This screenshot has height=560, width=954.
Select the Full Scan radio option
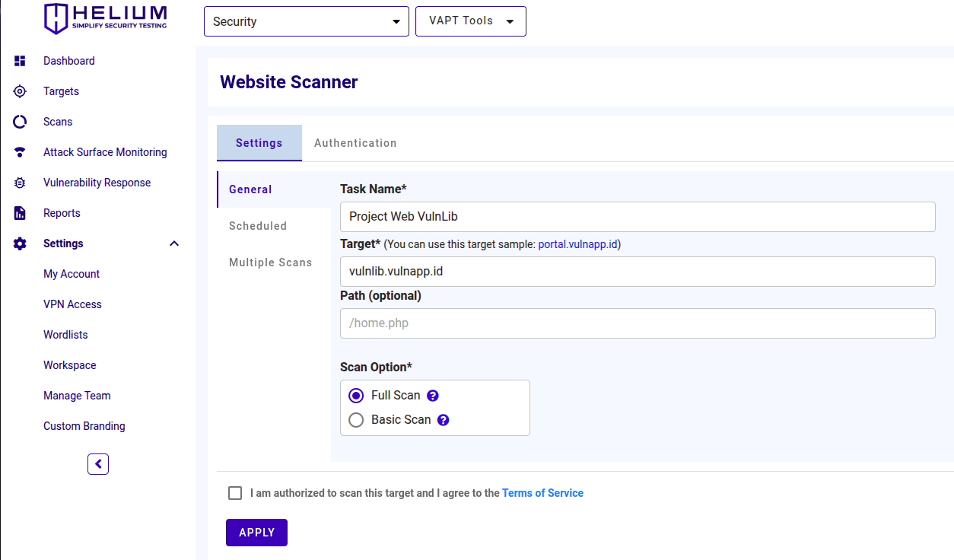tap(356, 396)
